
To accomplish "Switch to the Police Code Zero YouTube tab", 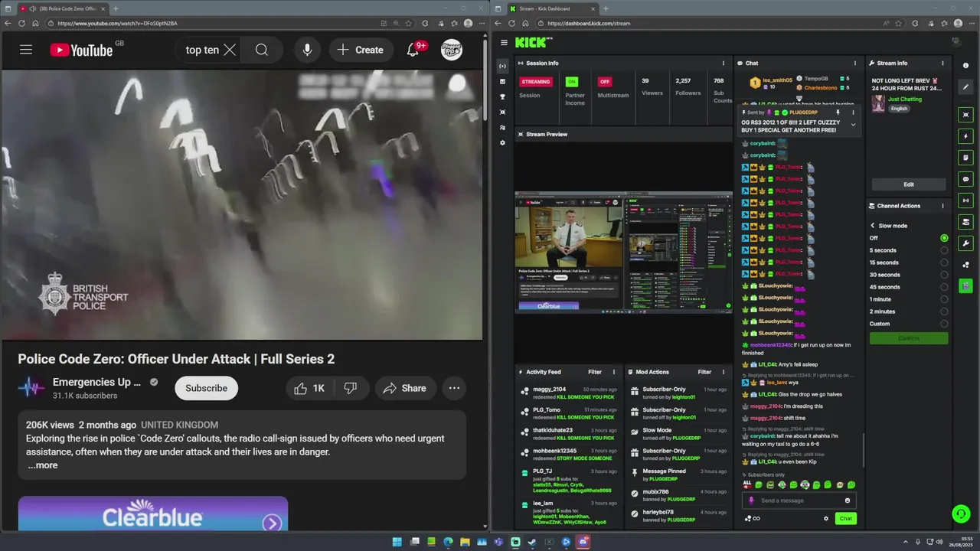I will (63, 8).
